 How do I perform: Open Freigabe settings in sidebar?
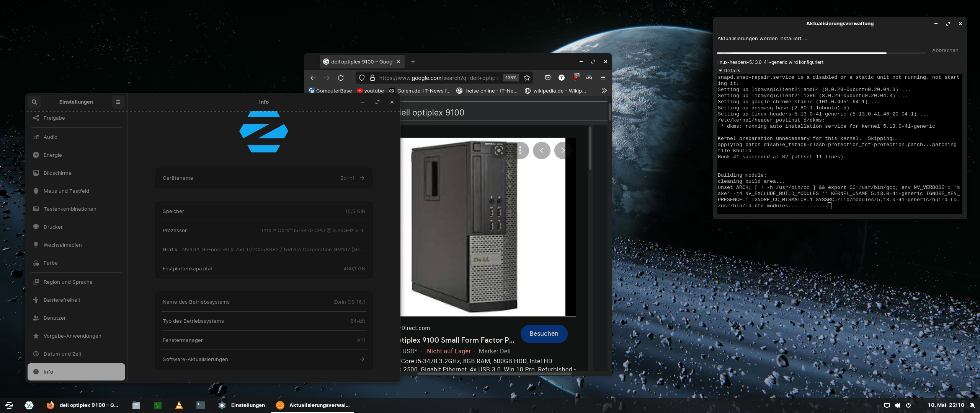click(x=76, y=118)
